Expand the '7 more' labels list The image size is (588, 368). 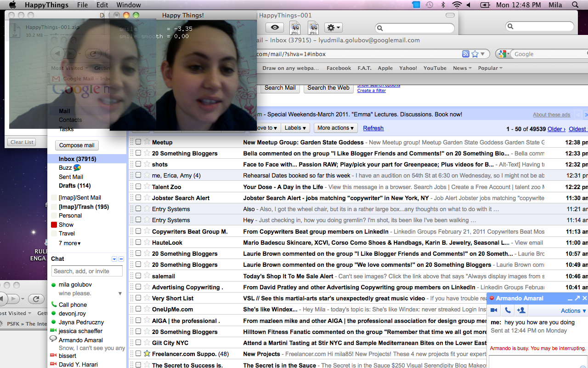coord(69,243)
